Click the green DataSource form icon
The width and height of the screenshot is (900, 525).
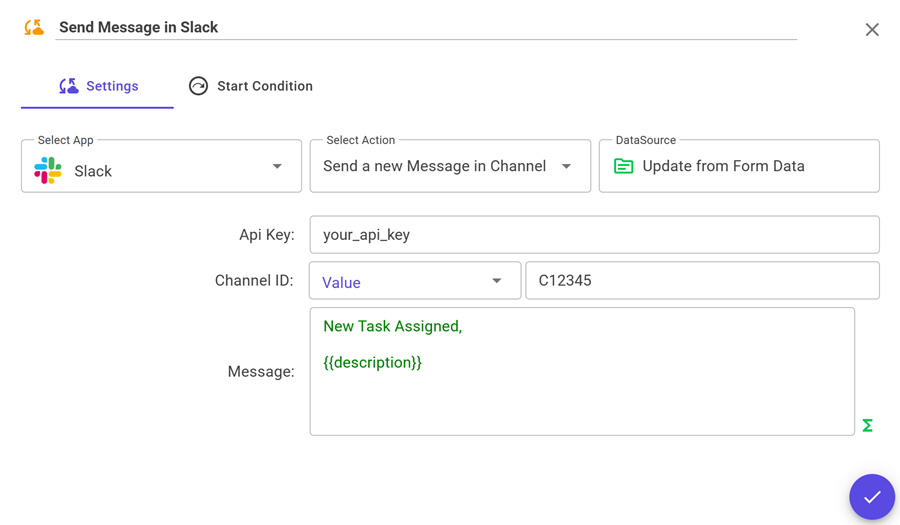click(x=624, y=166)
